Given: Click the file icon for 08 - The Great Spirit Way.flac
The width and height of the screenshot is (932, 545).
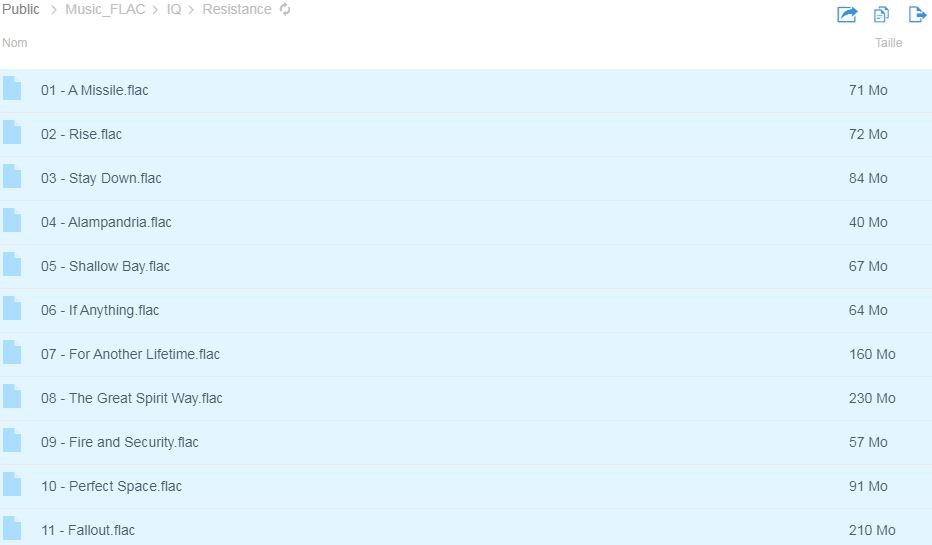Looking at the screenshot, I should point(12,397).
